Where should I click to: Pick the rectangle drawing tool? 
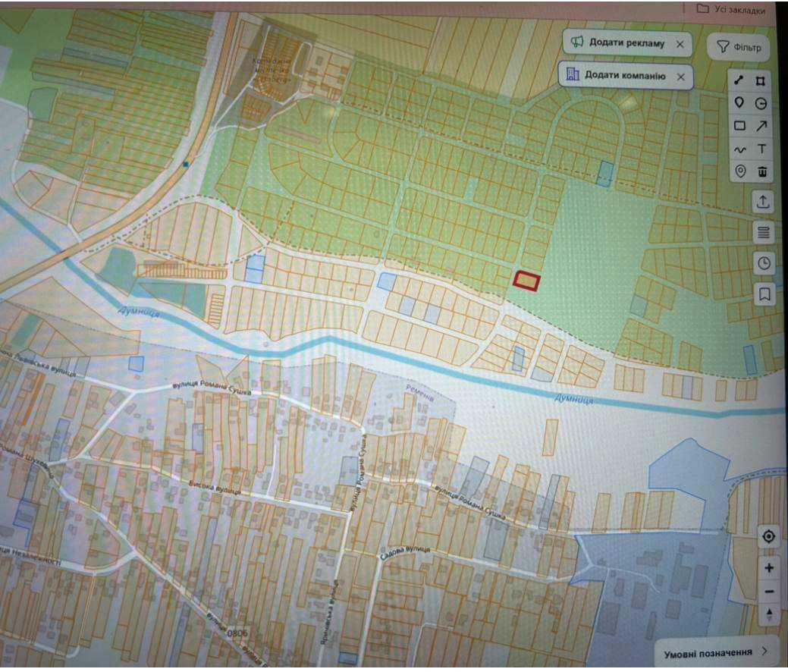(739, 126)
